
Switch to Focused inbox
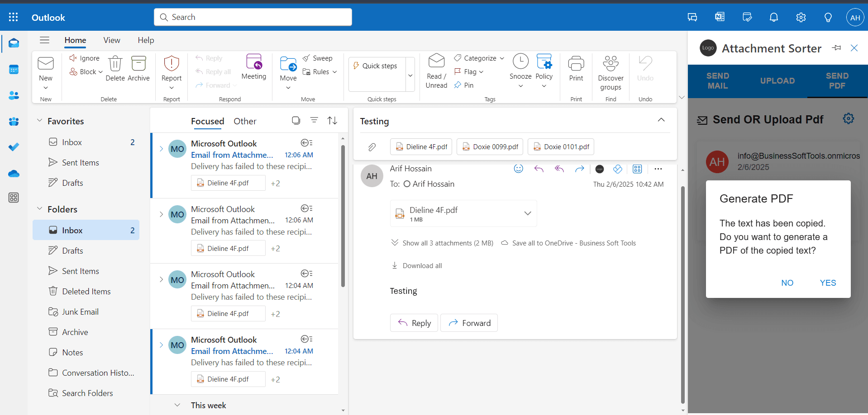(207, 121)
